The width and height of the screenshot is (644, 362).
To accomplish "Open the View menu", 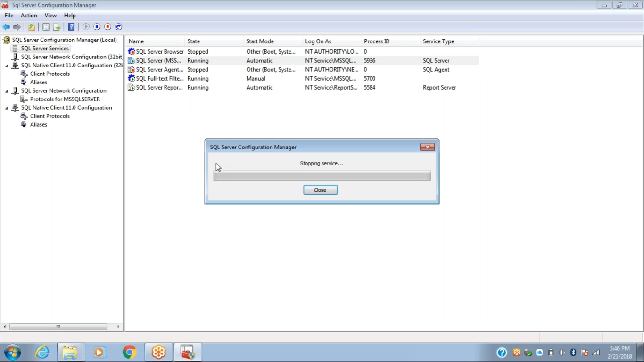I will pyautogui.click(x=50, y=16).
